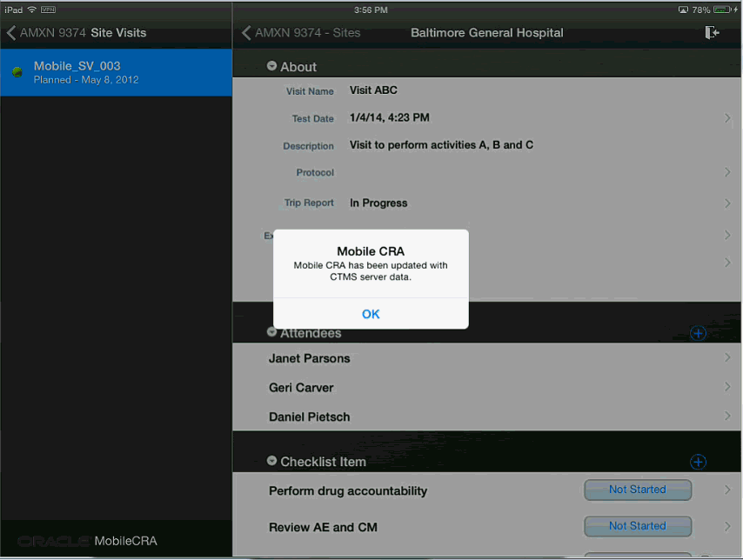743x560 pixels.
Task: Click OK in the Mobile CRA dialog
Action: (371, 314)
